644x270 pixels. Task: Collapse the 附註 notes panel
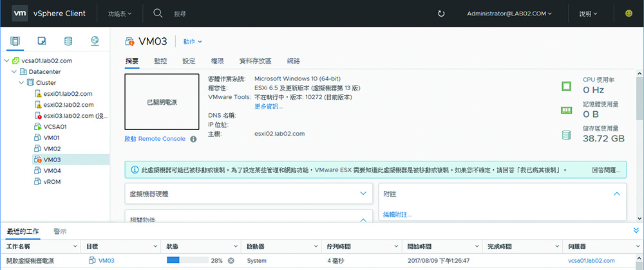click(617, 194)
